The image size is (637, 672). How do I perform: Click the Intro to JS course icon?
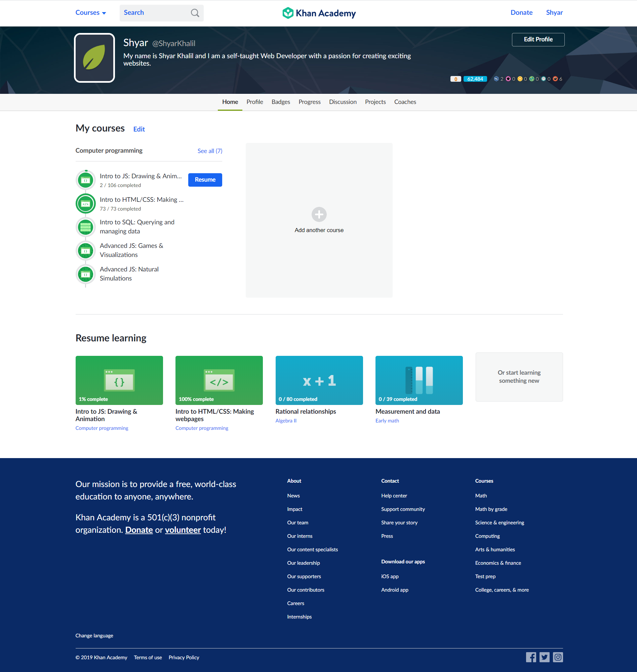tap(86, 180)
